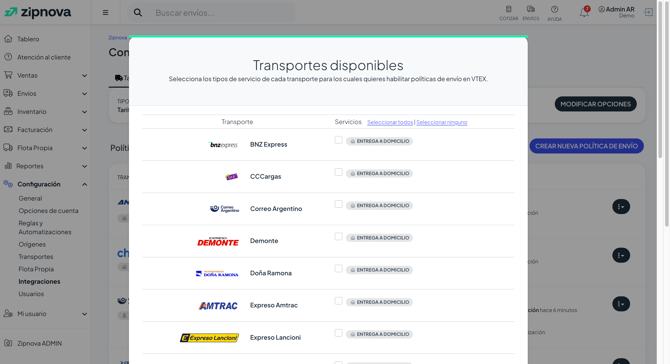Open Transportes under Configuración

(36, 257)
